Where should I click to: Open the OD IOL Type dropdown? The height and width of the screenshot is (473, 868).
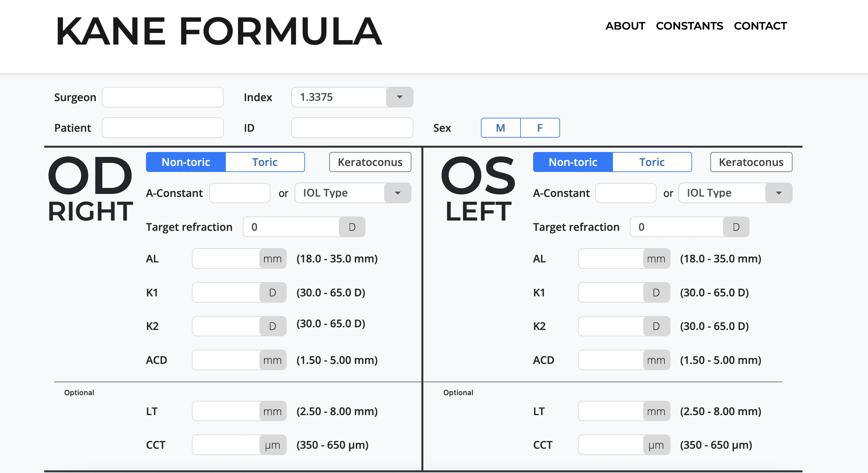(353, 193)
